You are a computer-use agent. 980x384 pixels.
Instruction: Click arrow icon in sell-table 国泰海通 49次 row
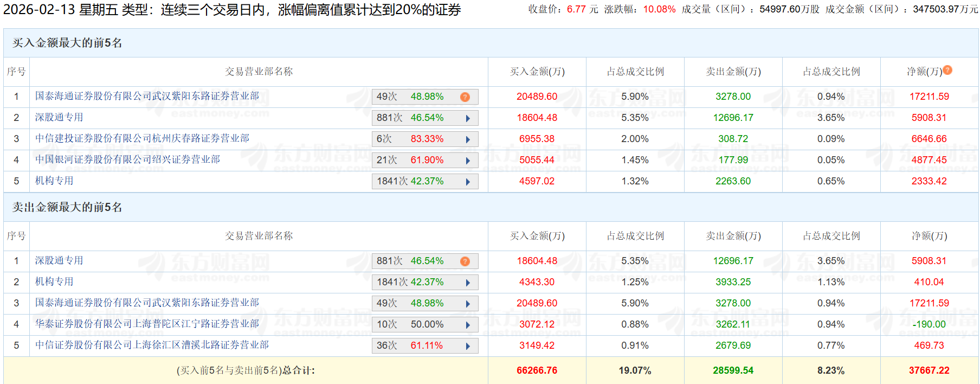[x=468, y=304]
